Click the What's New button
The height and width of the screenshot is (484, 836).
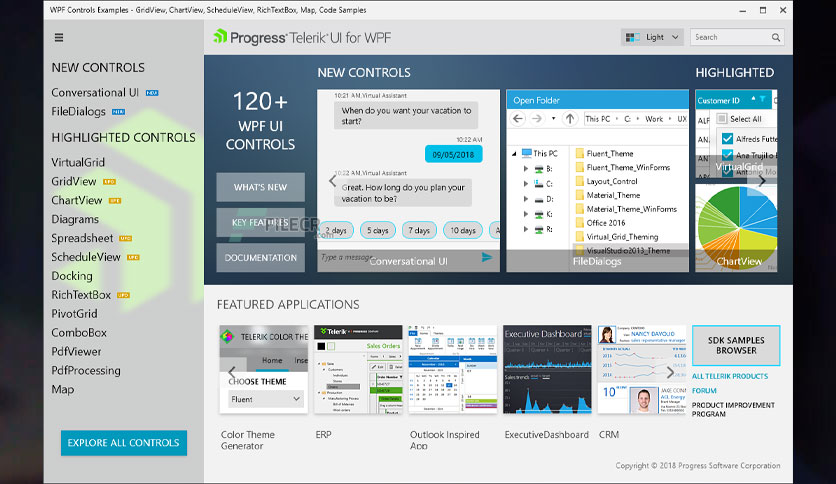260,187
